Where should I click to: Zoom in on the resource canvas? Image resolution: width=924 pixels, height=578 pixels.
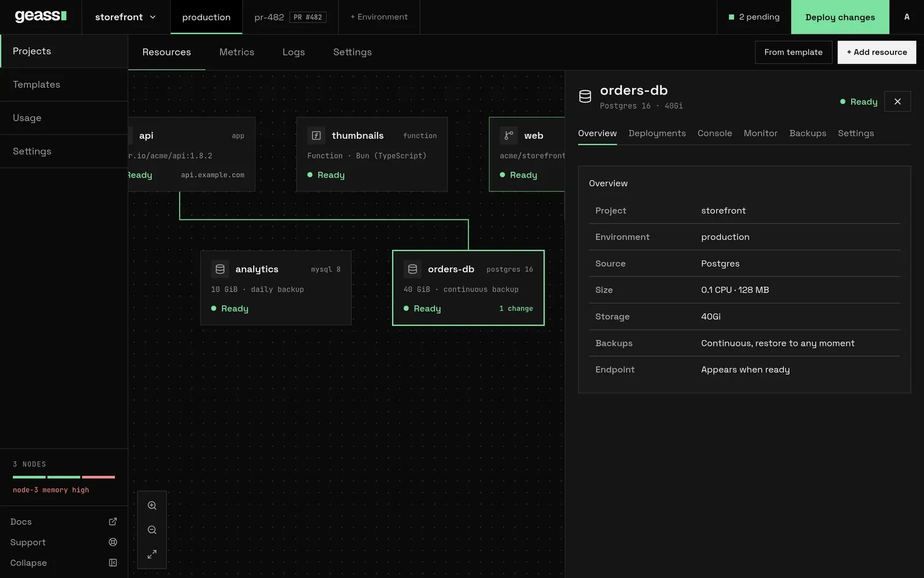pos(152,506)
